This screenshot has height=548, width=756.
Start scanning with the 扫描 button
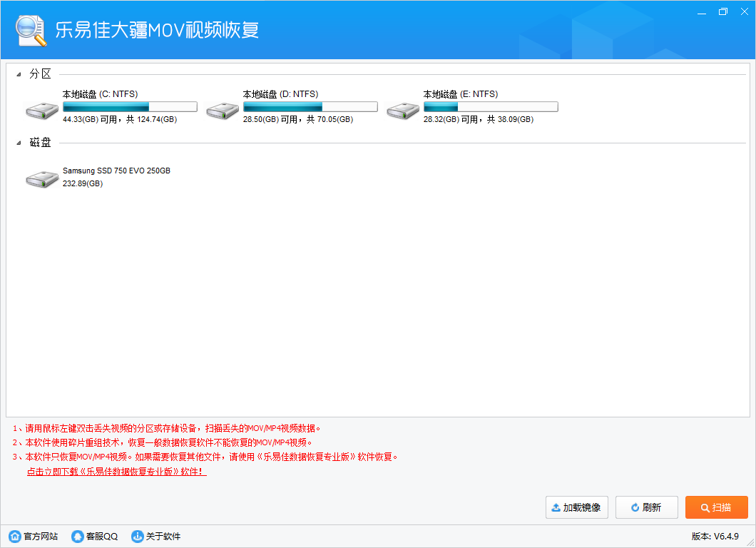tap(716, 507)
